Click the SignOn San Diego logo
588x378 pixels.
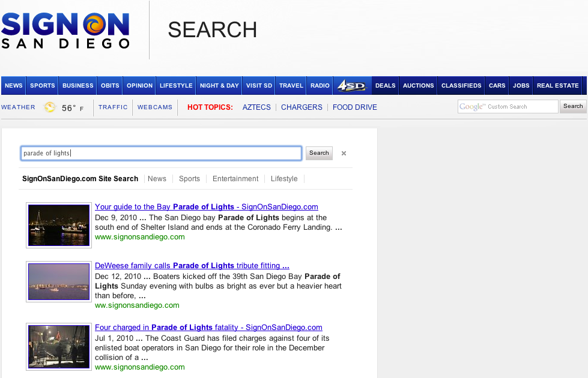click(65, 31)
